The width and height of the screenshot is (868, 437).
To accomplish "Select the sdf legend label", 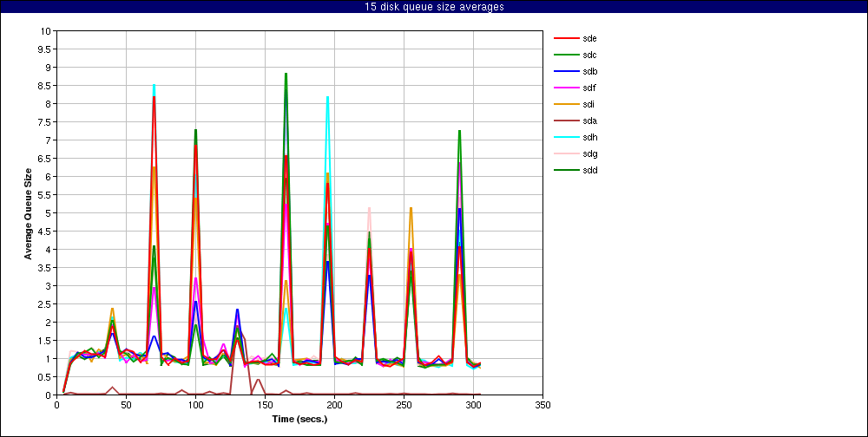I will (589, 88).
